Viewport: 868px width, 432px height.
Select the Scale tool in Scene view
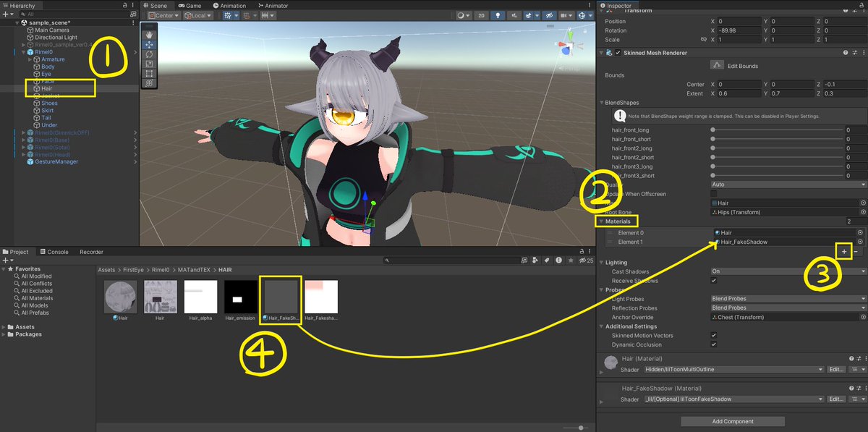150,64
